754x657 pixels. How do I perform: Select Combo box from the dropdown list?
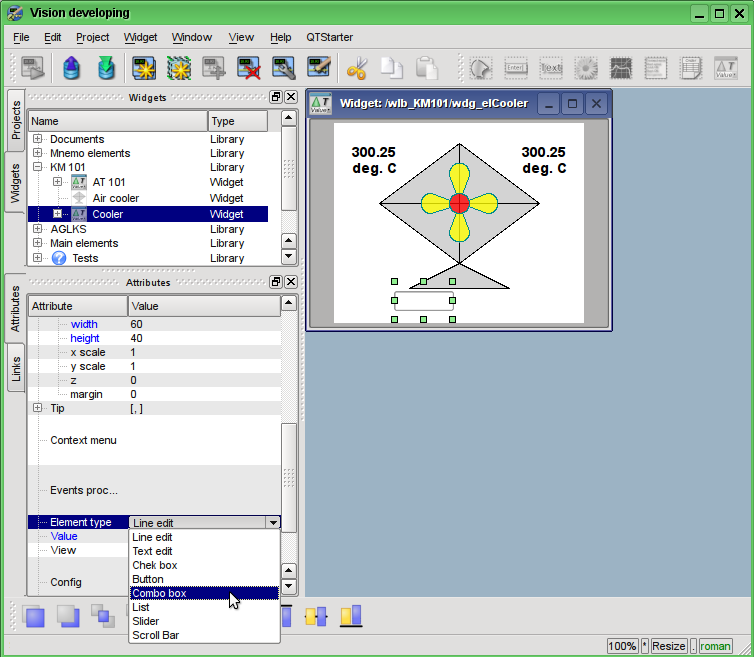click(160, 593)
